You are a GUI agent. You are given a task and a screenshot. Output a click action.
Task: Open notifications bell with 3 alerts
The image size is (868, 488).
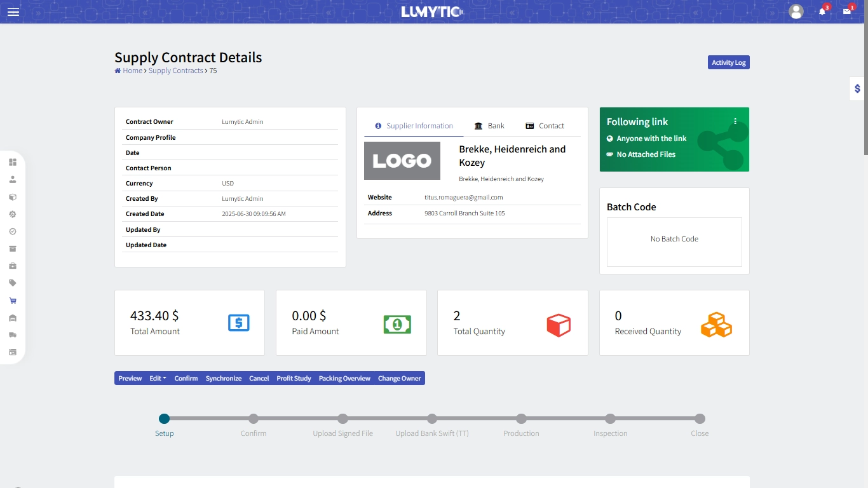[822, 11]
